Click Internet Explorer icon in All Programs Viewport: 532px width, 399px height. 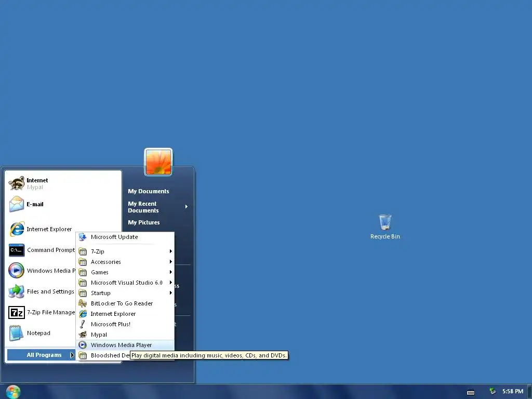pos(83,314)
